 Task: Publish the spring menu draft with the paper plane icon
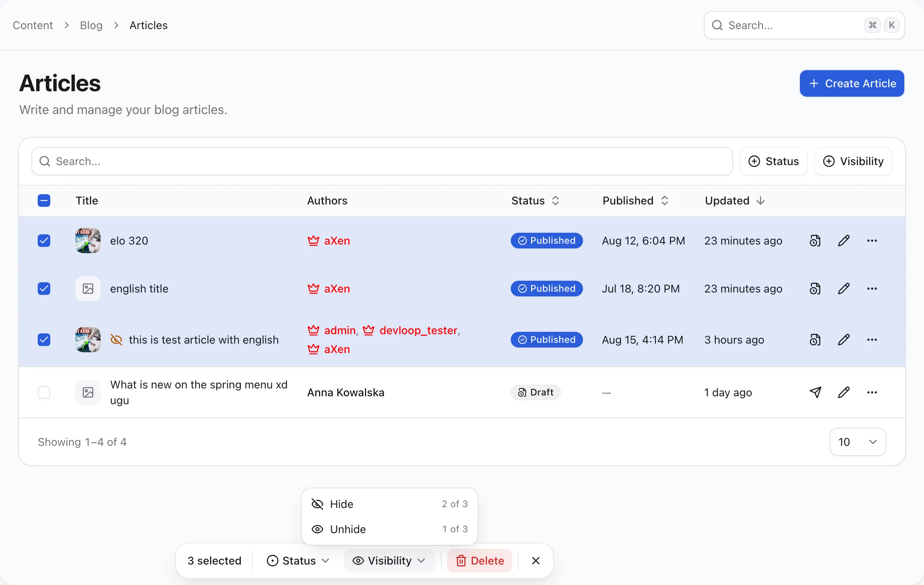[x=815, y=392]
